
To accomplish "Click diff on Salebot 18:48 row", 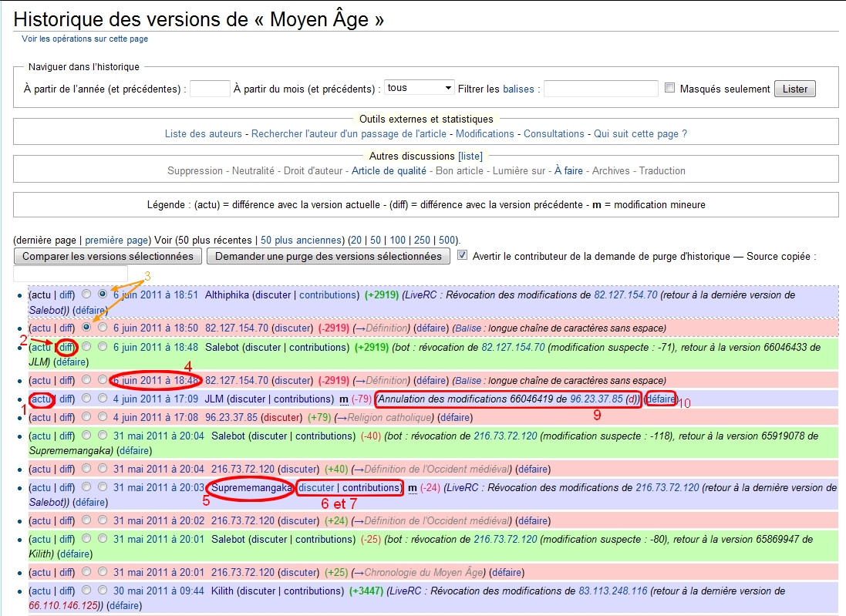I will (66, 348).
